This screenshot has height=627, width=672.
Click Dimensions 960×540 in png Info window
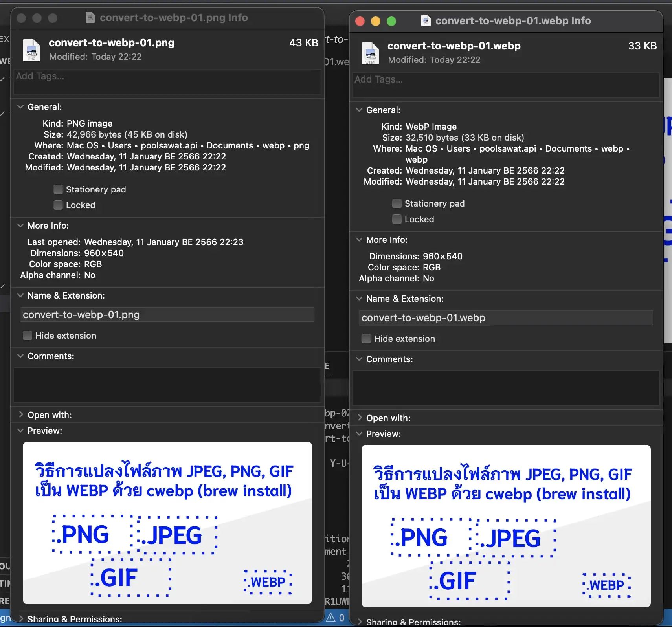104,253
